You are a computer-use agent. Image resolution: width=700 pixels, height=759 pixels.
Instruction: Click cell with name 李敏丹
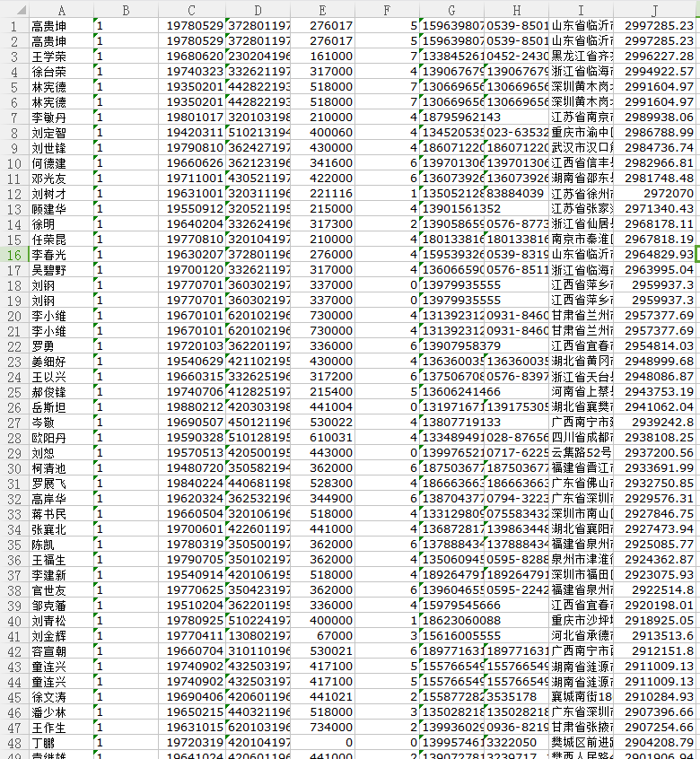(x=61, y=118)
